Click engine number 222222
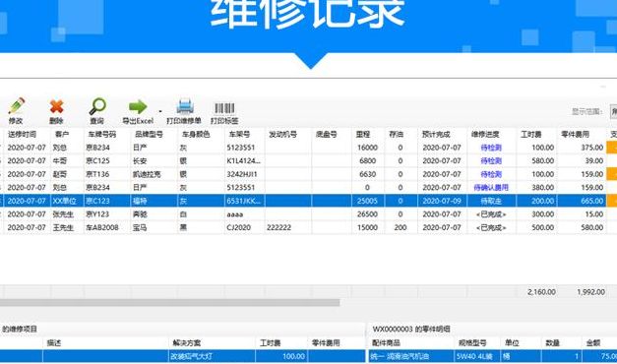617x364 pixels. tap(279, 228)
